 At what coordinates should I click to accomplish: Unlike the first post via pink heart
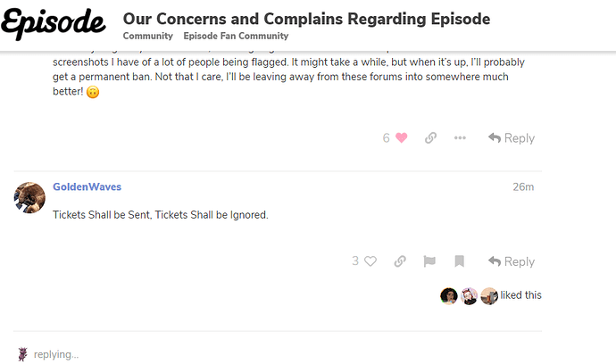pyautogui.click(x=402, y=138)
